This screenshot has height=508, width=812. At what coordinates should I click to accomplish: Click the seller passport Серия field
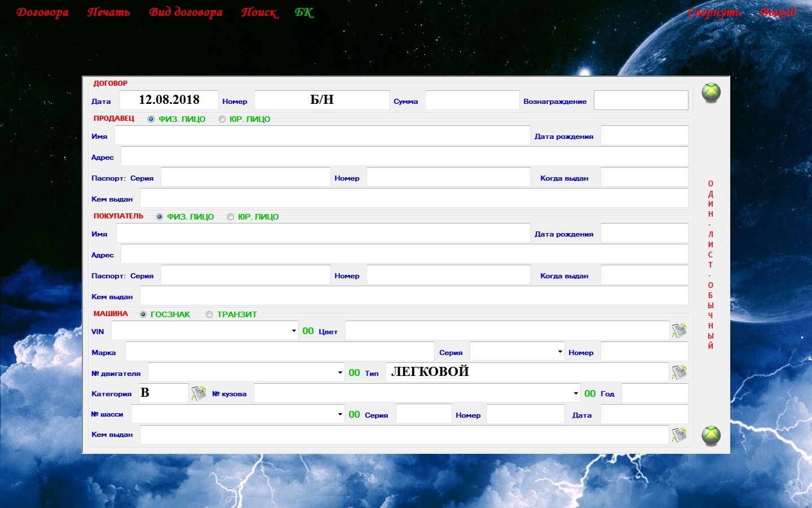(246, 177)
